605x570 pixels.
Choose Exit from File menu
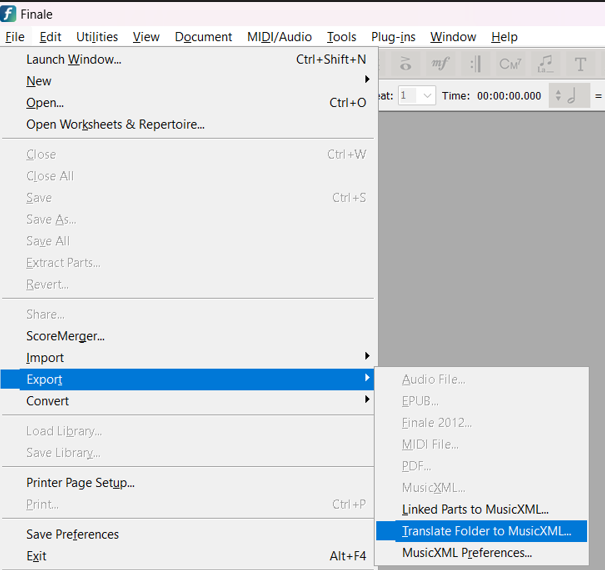pos(189,556)
